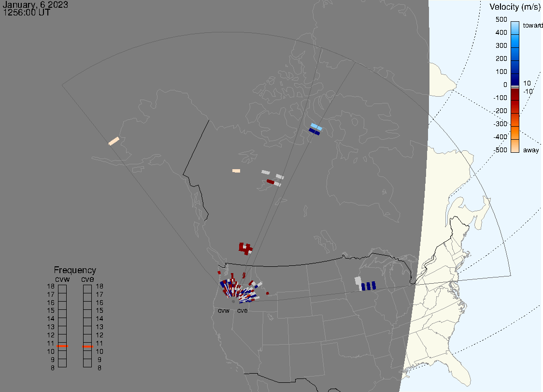Pick the dark navy 0–100 velocity swatch
The height and width of the screenshot is (392, 543).
(x=515, y=79)
